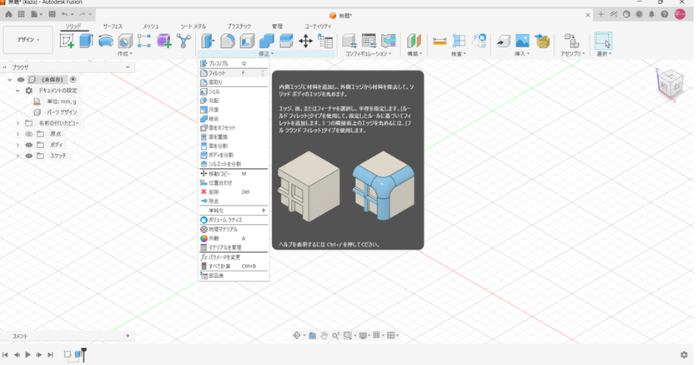The image size is (698, 365).
Task: Choose 面取り from the modify menu
Action: click(234, 82)
